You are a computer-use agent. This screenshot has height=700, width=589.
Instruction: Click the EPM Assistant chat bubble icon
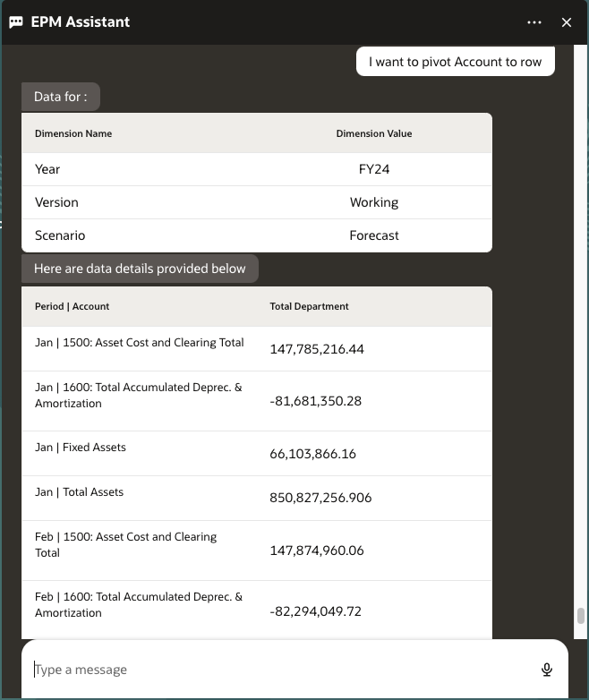(16, 22)
